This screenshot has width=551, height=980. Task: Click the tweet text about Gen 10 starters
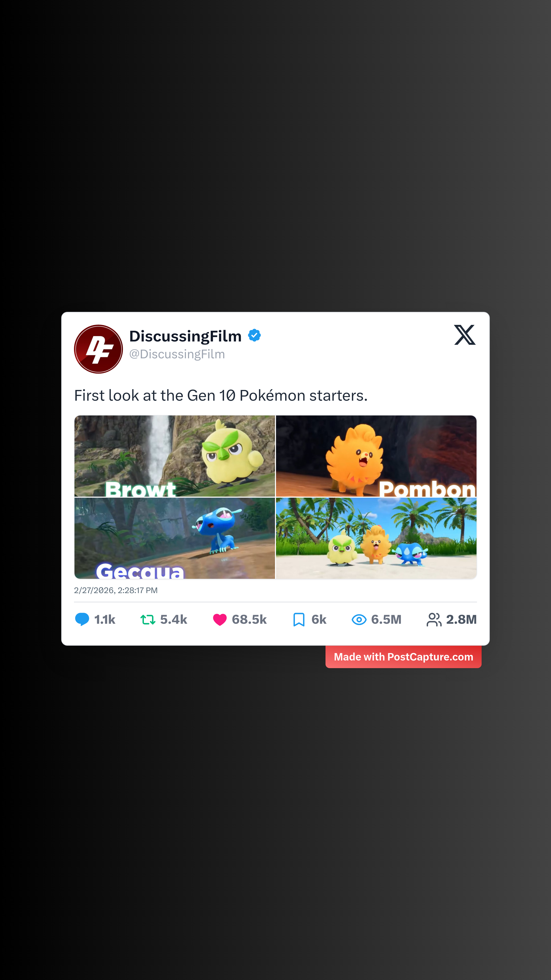(221, 396)
